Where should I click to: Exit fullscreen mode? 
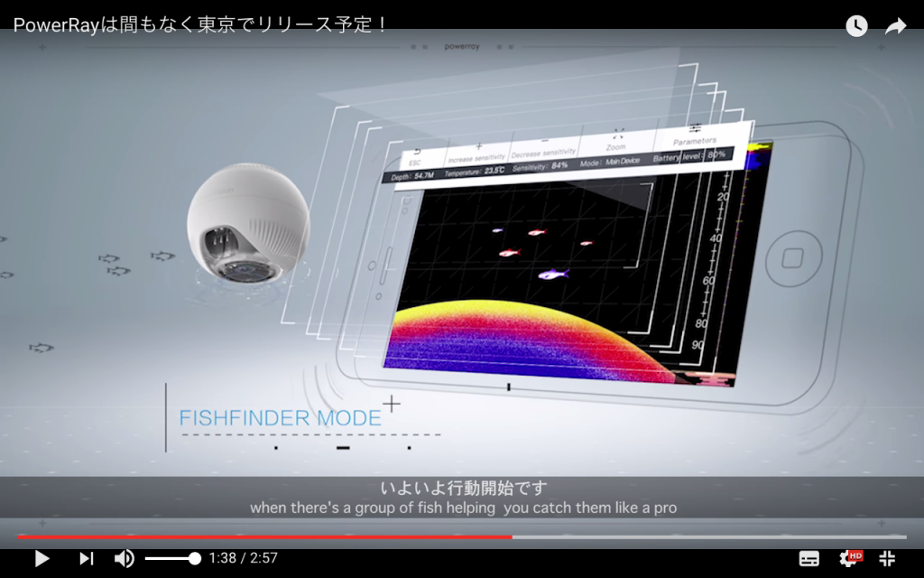pyautogui.click(x=887, y=559)
